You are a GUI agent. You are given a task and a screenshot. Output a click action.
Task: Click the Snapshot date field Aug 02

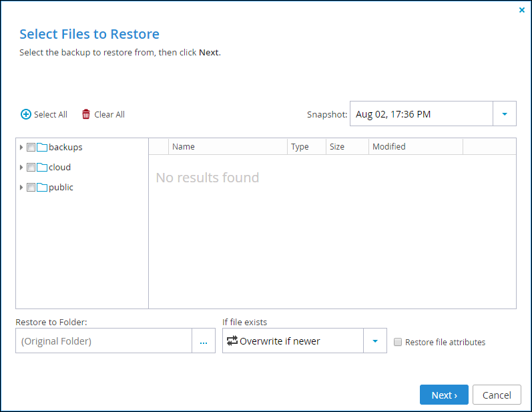(421, 114)
